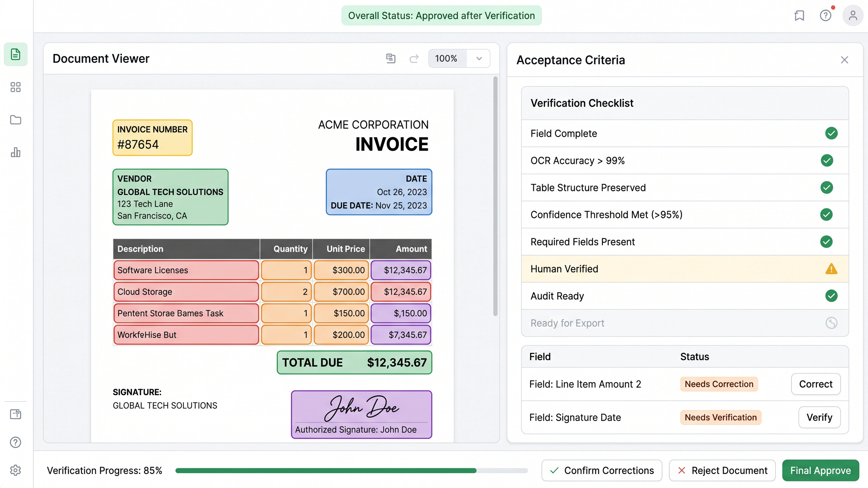Click Final Approve button
The image size is (868, 488).
[821, 471]
